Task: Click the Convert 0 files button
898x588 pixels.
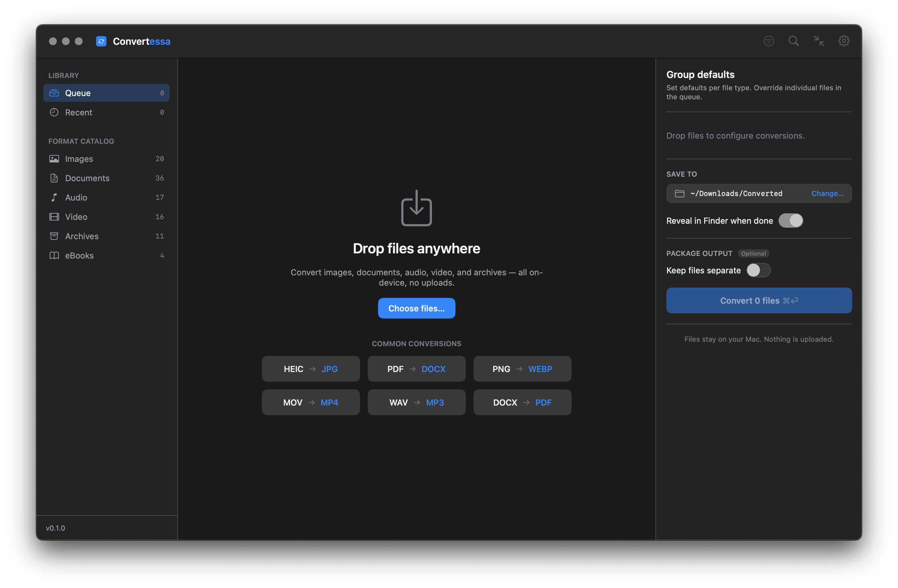Action: [x=759, y=300]
